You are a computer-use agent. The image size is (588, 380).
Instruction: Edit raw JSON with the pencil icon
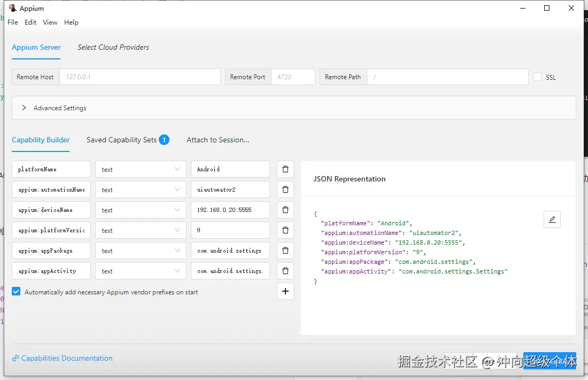(552, 219)
